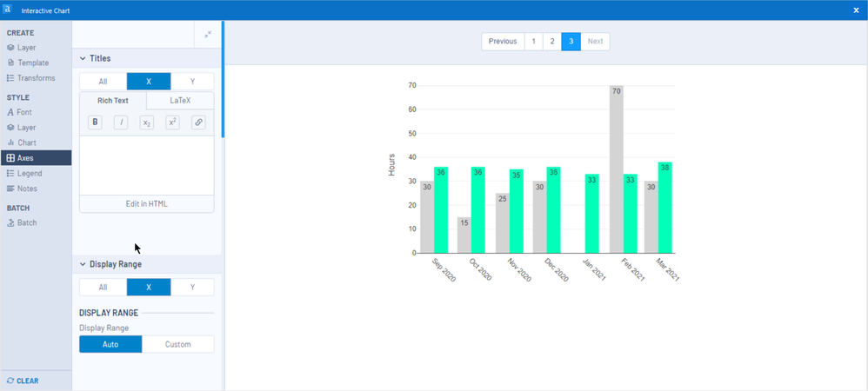Image resolution: width=868 pixels, height=391 pixels.
Task: Click the Dec 2020 x-axis label
Action: click(557, 270)
